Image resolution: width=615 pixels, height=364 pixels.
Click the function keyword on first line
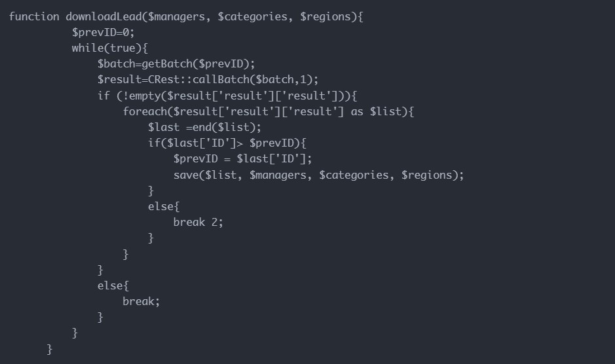[34, 16]
